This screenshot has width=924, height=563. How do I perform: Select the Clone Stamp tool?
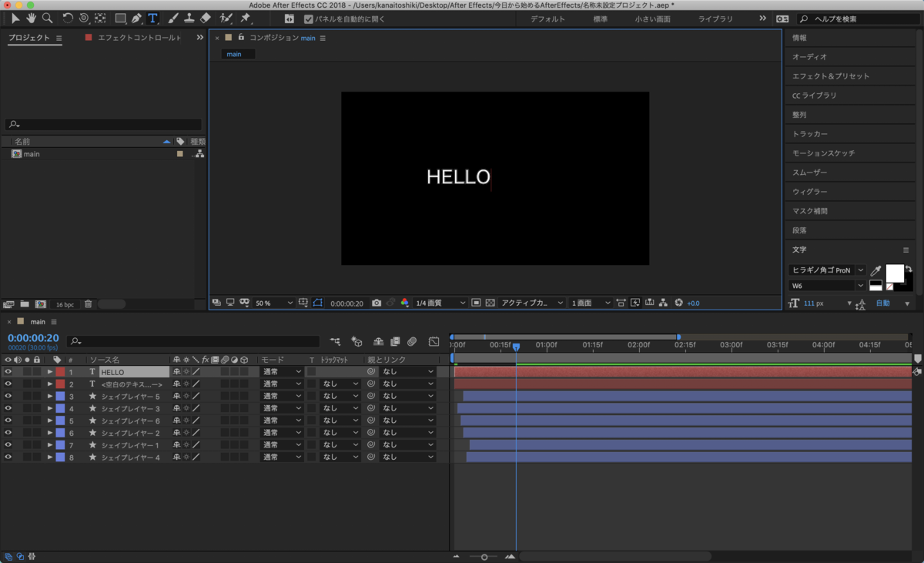coord(189,18)
